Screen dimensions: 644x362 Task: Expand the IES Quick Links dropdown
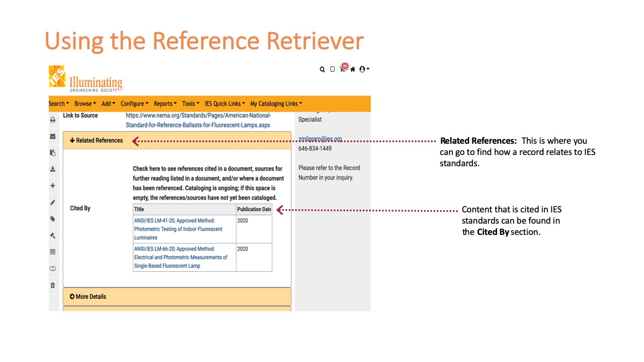[225, 104]
